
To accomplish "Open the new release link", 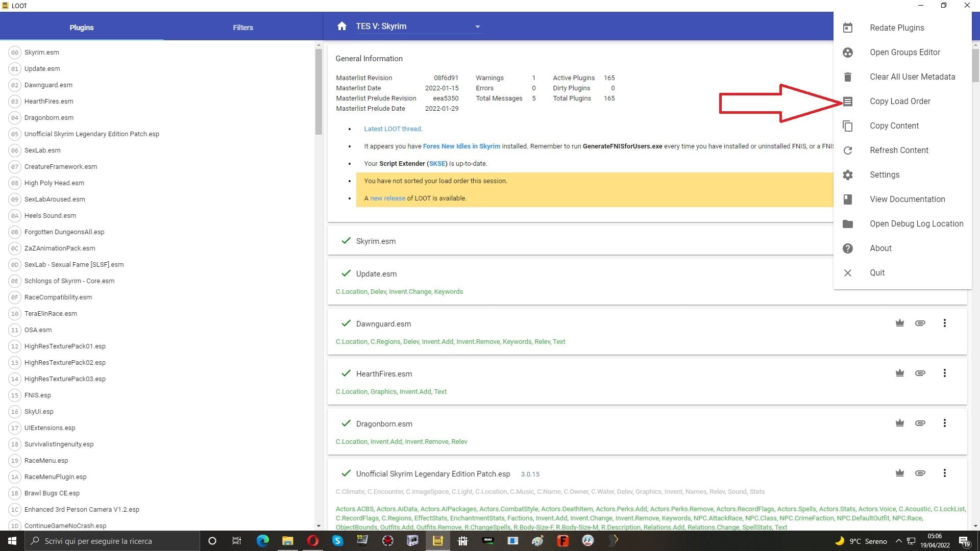I will 387,198.
